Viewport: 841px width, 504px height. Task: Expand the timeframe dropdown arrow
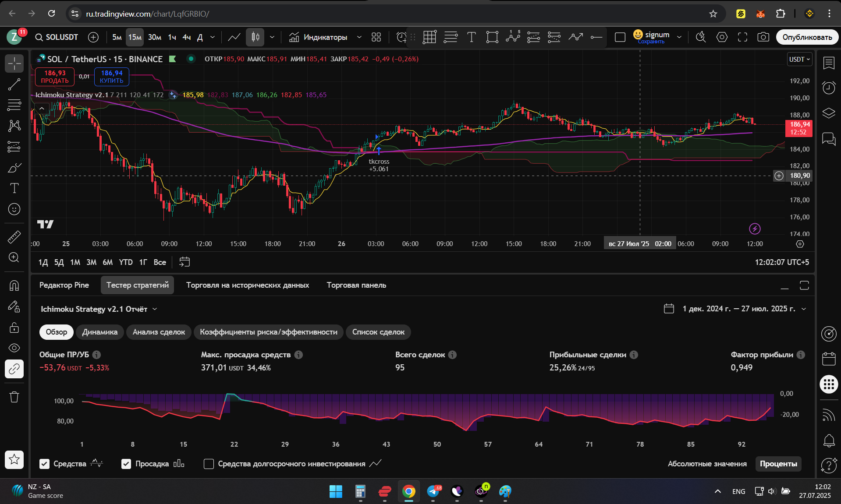[x=213, y=37]
